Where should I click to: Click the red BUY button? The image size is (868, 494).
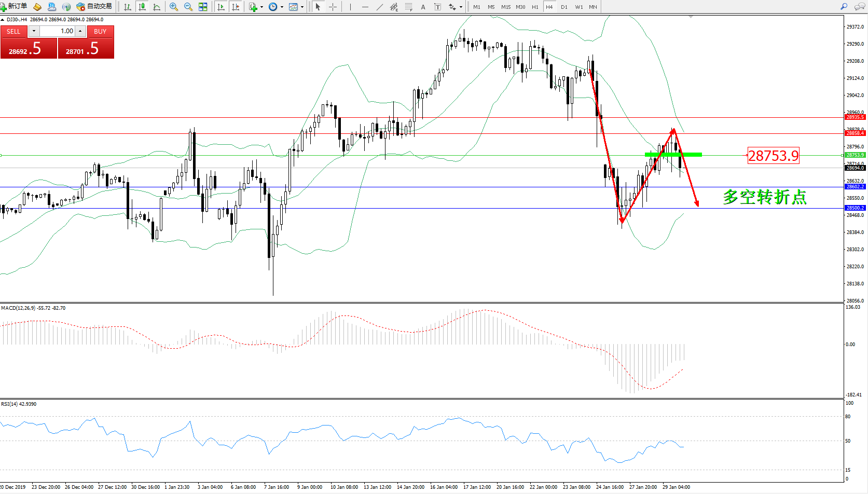[100, 31]
